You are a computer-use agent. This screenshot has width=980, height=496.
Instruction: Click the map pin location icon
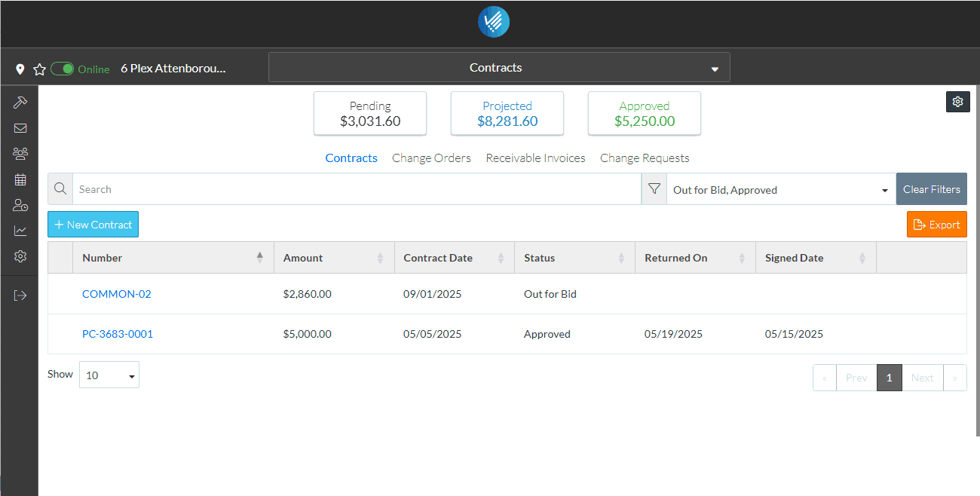click(x=20, y=69)
